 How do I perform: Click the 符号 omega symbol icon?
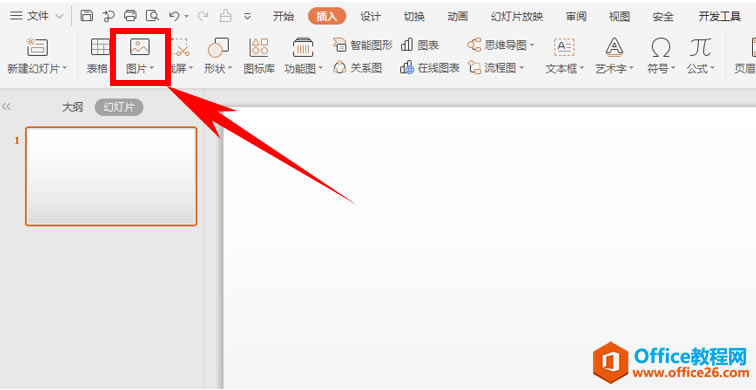click(661, 47)
